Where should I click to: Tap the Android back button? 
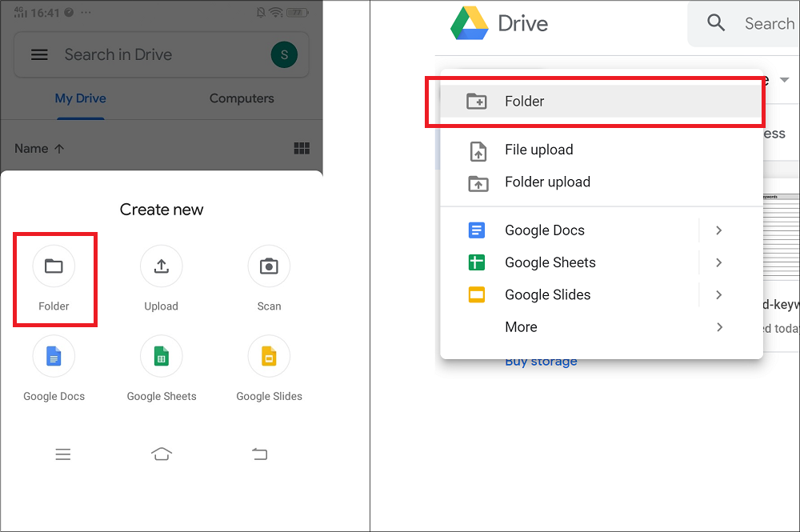pyautogui.click(x=260, y=454)
